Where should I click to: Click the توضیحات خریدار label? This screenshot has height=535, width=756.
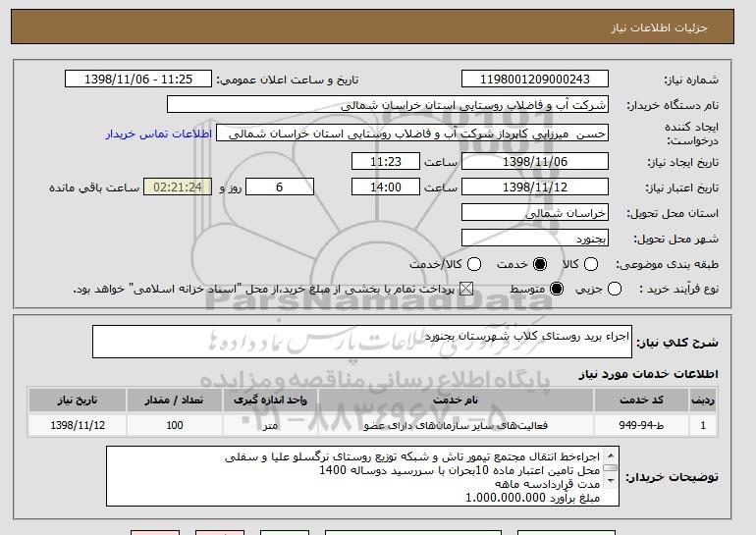(672, 477)
